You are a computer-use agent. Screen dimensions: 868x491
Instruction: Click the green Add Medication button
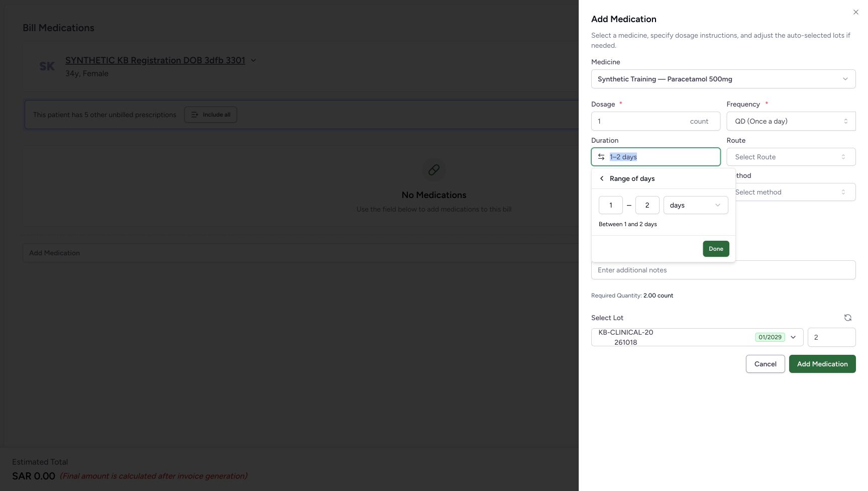pyautogui.click(x=822, y=364)
